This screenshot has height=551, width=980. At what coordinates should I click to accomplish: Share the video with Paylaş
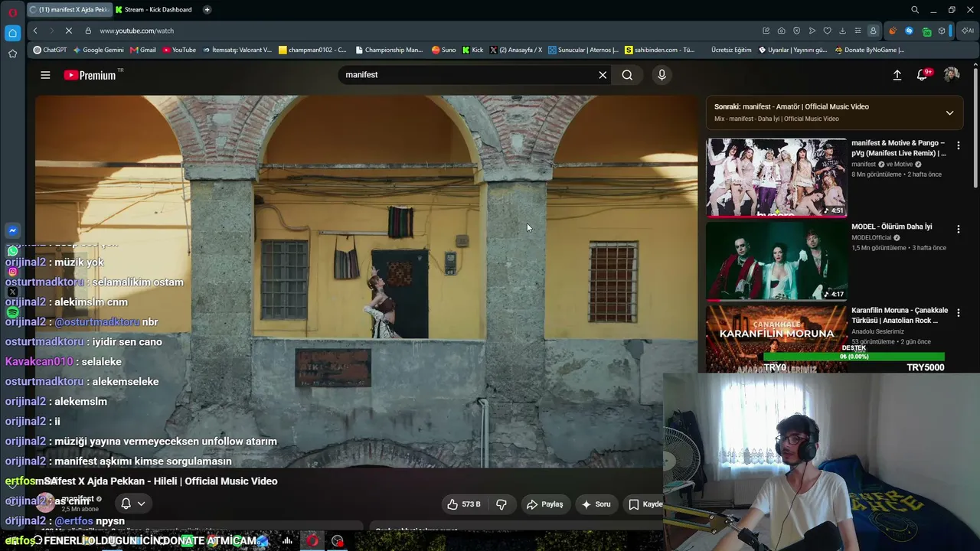(x=545, y=504)
